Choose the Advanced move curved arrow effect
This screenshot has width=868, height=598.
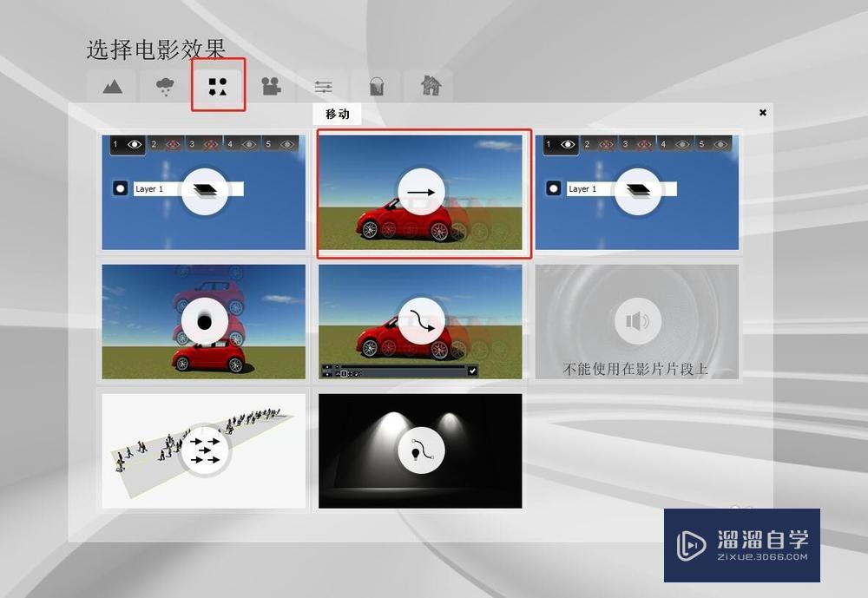coord(420,322)
